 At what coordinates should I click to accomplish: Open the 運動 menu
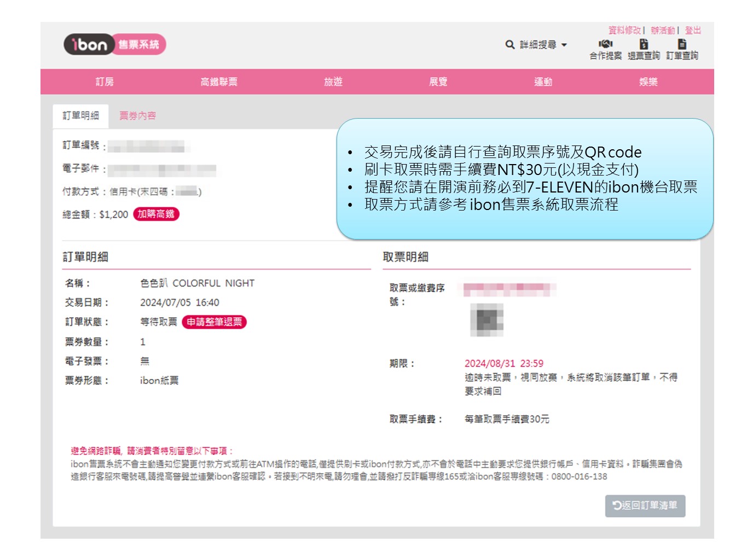pyautogui.click(x=543, y=81)
